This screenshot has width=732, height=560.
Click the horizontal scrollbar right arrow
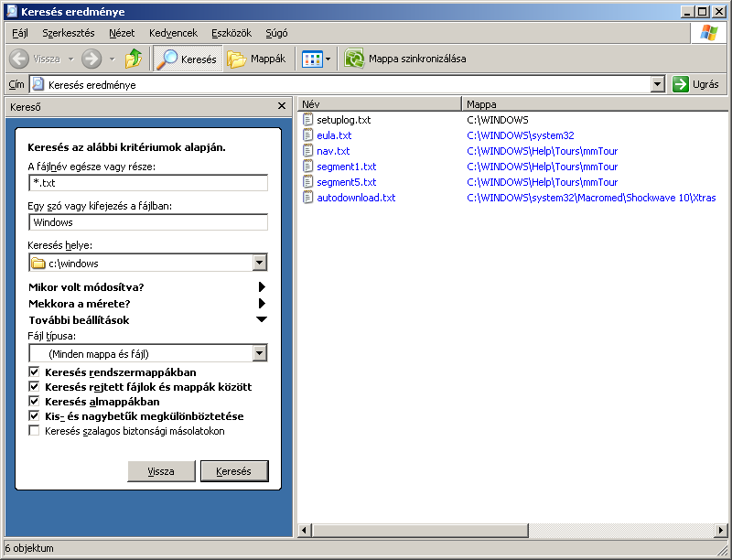(721, 530)
